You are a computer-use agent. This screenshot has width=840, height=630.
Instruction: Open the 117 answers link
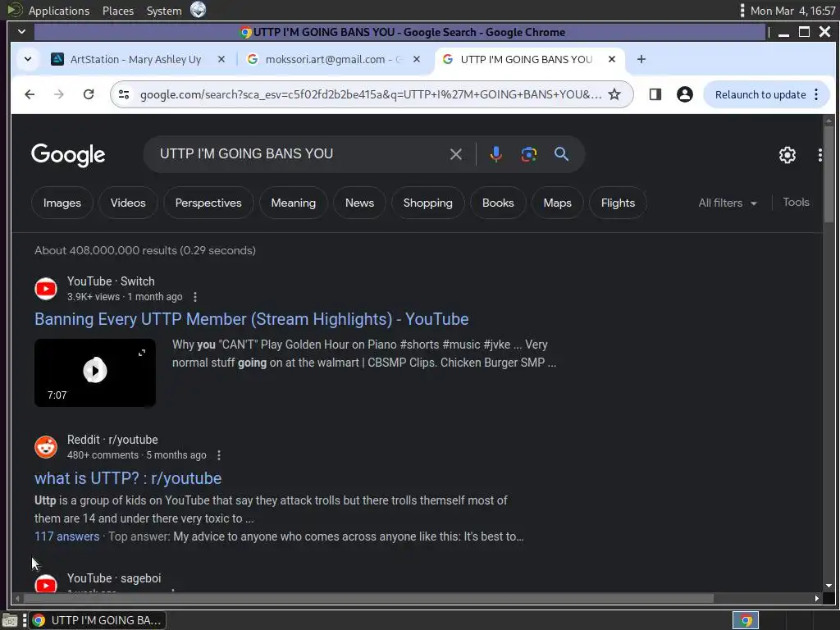tap(67, 536)
